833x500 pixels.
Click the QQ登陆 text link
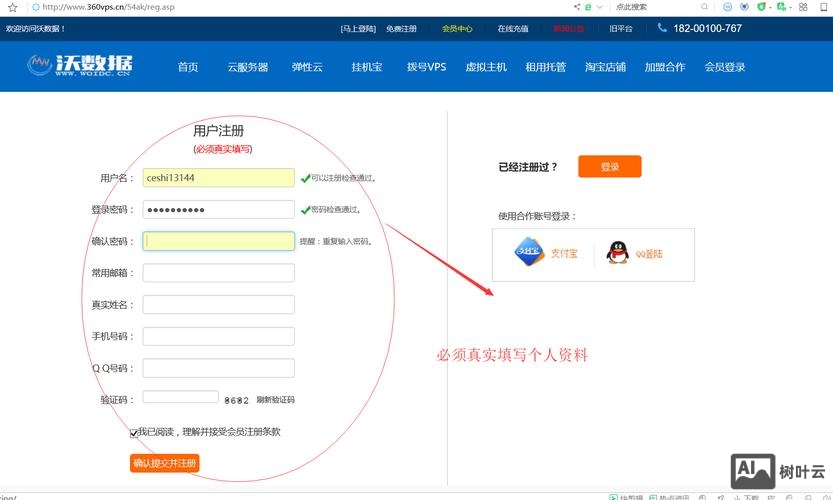click(649, 254)
